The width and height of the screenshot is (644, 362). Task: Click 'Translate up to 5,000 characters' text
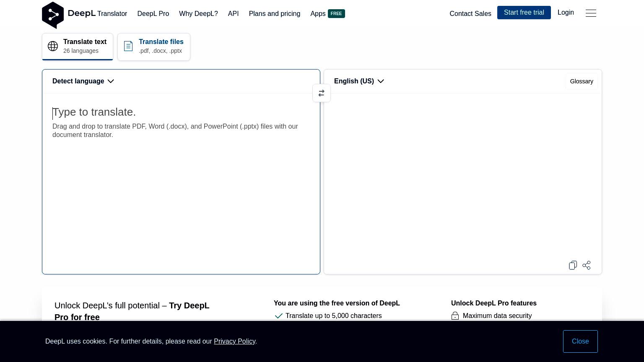pos(334,316)
